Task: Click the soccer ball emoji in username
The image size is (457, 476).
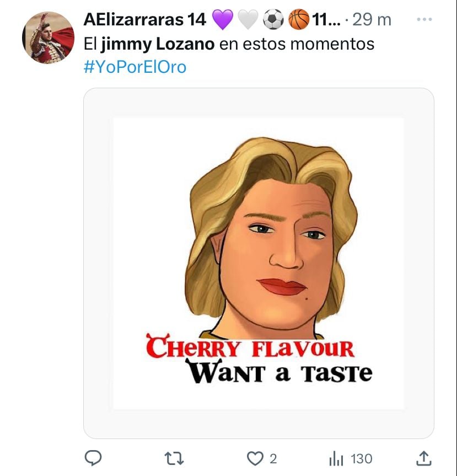Action: click(x=273, y=20)
